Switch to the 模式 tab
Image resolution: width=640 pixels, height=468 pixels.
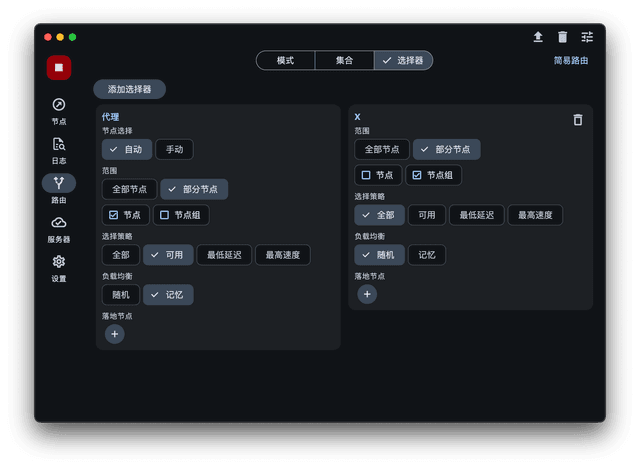(285, 60)
